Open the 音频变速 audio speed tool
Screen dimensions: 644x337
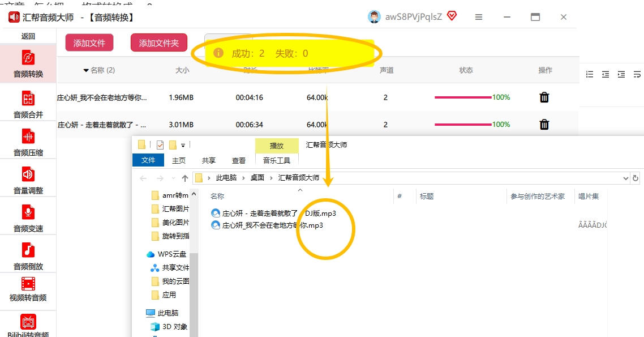[28, 217]
